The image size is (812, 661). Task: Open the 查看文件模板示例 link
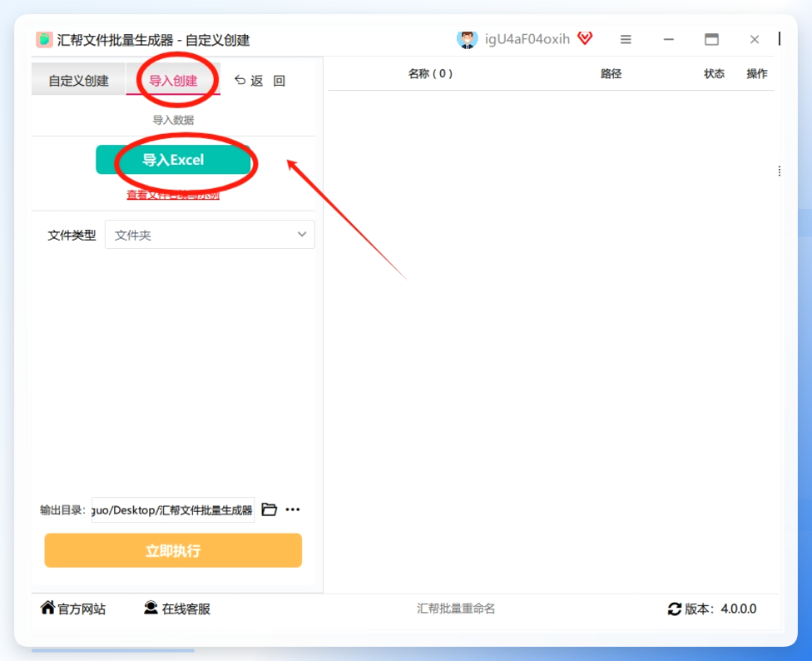(x=173, y=195)
